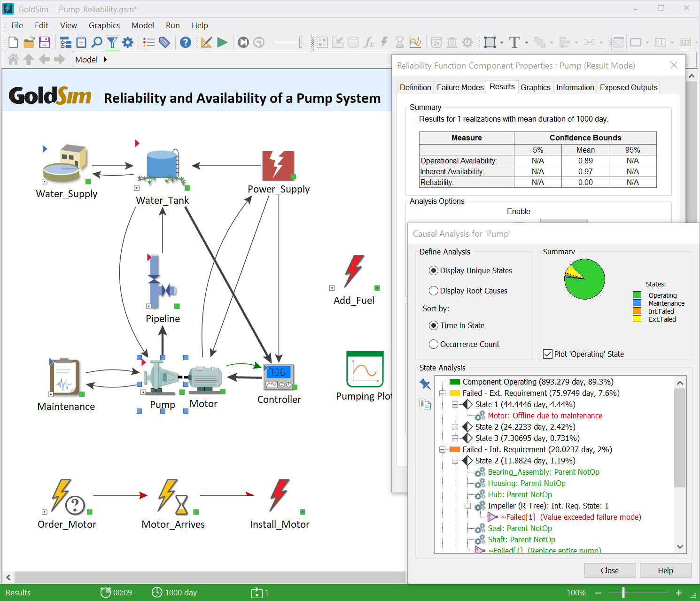This screenshot has width=700, height=601.
Task: Select the Add_Fuel lightning element
Action: pyautogui.click(x=354, y=271)
